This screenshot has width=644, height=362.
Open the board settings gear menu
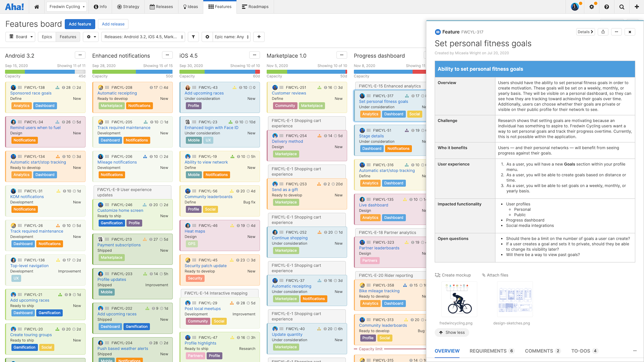(x=90, y=37)
